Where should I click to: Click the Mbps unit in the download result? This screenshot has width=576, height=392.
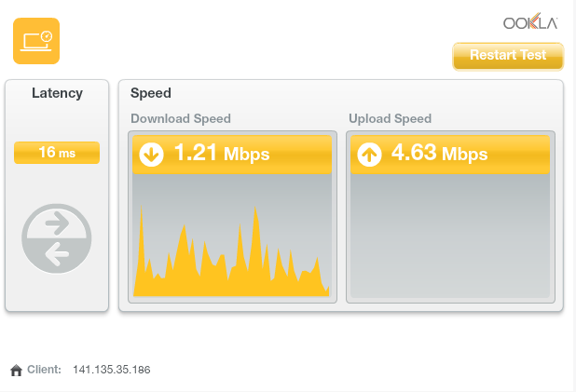point(247,155)
